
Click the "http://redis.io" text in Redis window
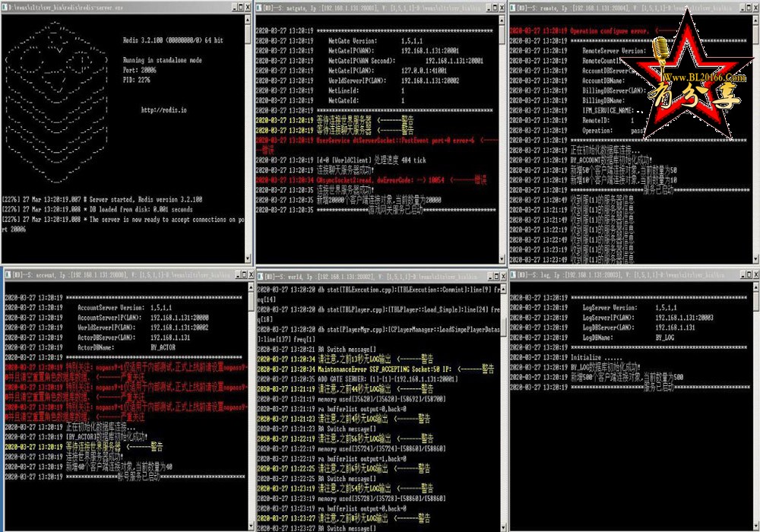pos(164,110)
